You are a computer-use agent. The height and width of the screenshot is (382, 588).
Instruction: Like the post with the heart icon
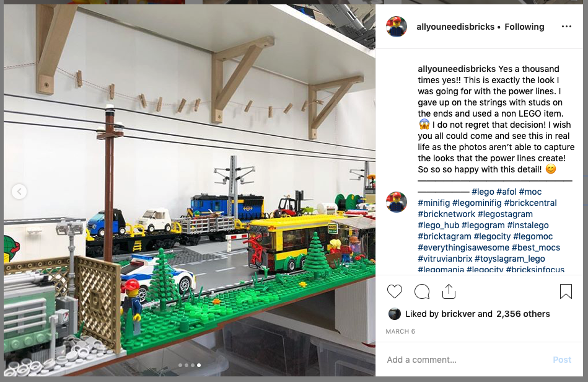tap(395, 291)
